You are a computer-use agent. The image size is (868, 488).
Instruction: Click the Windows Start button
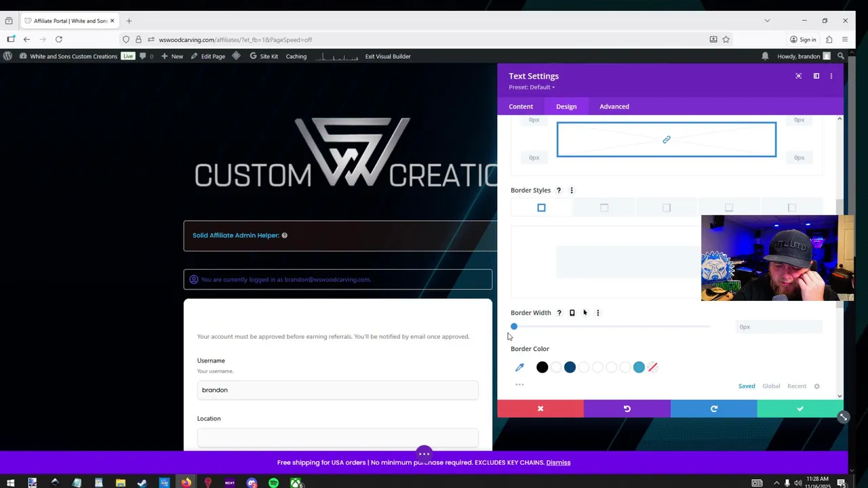click(x=10, y=483)
